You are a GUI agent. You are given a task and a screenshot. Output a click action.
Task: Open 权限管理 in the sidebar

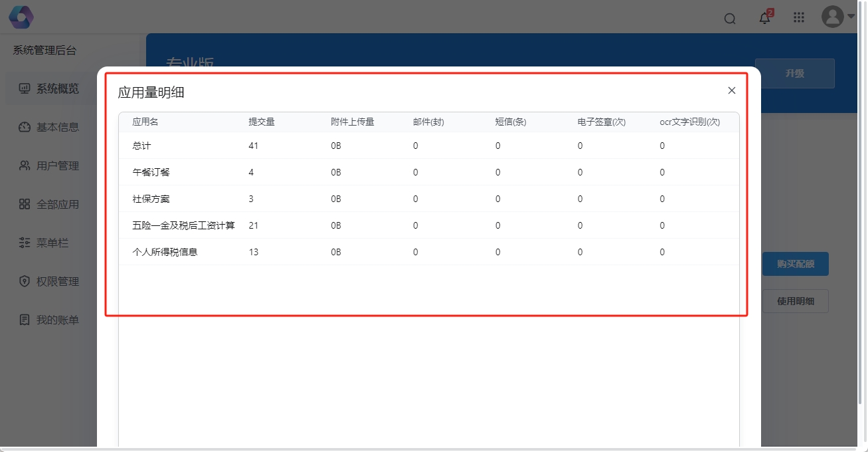[x=57, y=281]
